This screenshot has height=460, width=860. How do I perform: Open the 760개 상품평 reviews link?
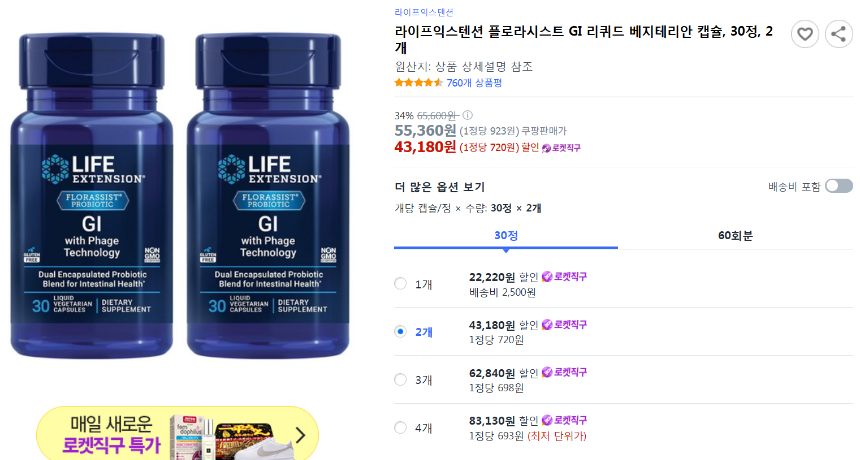click(474, 83)
